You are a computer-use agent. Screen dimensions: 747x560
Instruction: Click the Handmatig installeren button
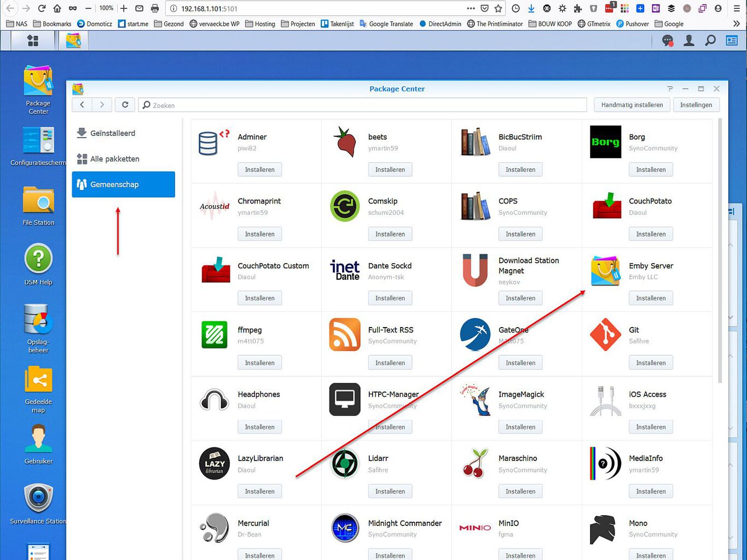click(632, 105)
